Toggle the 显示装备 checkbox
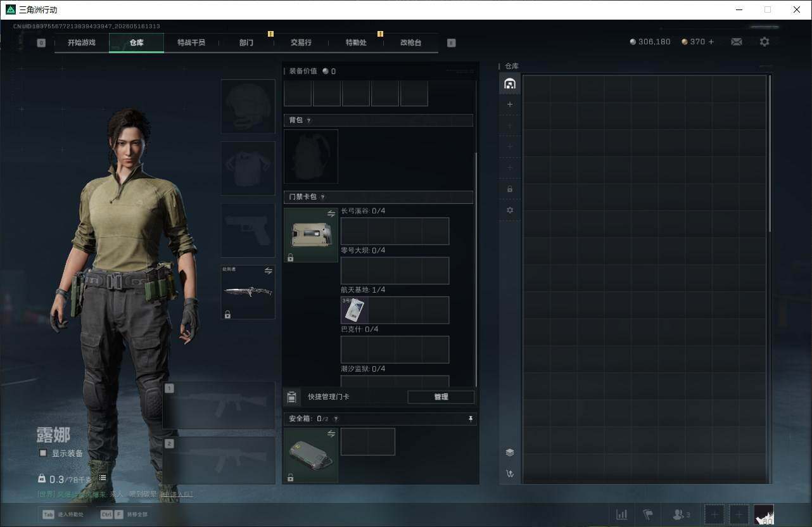Image resolution: width=812 pixels, height=527 pixels. point(43,453)
